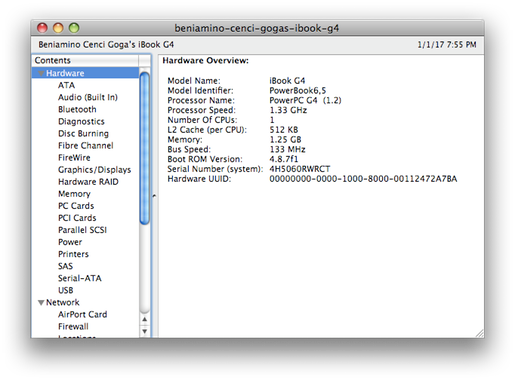Screen dimensions: 515x380
Task: Open the Audio (Built In) section
Action: [x=88, y=97]
